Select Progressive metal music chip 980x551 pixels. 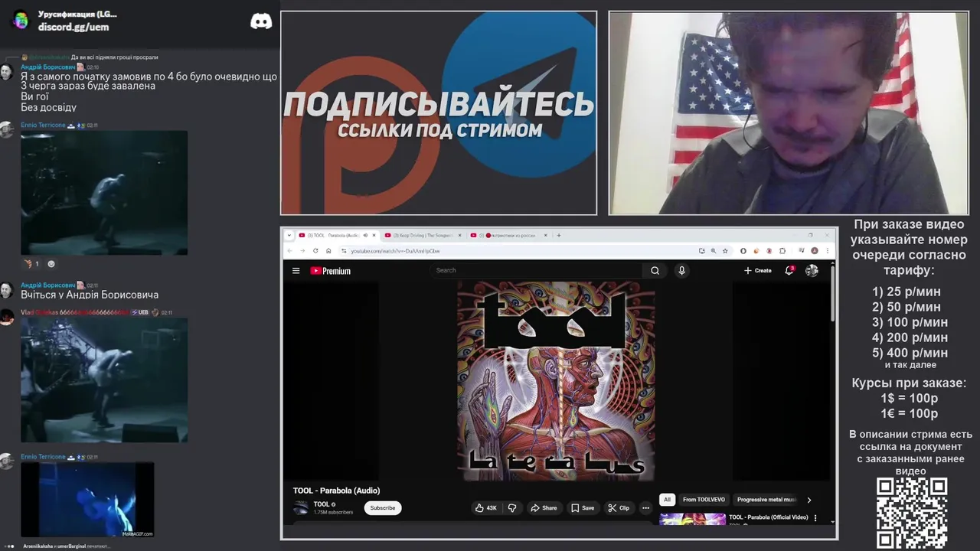[766, 500]
